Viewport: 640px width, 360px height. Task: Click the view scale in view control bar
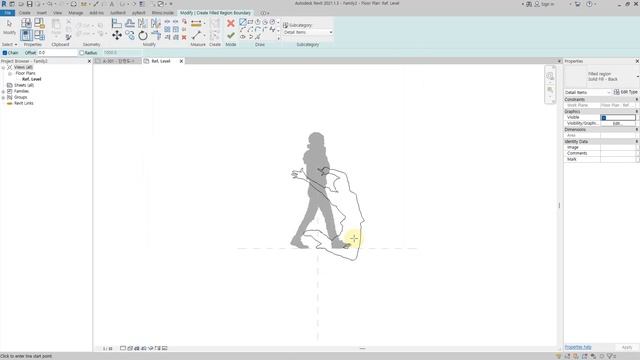coord(107,349)
